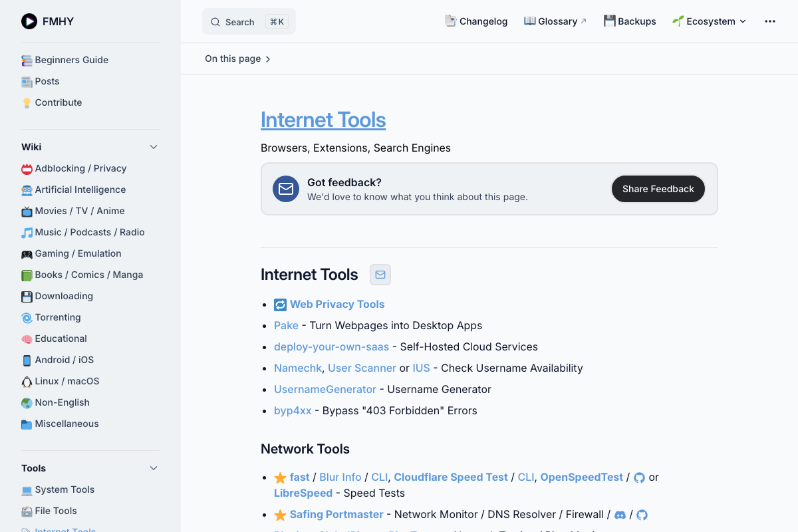Open the IUS link
Viewport: 798px width, 532px height.
point(421,368)
